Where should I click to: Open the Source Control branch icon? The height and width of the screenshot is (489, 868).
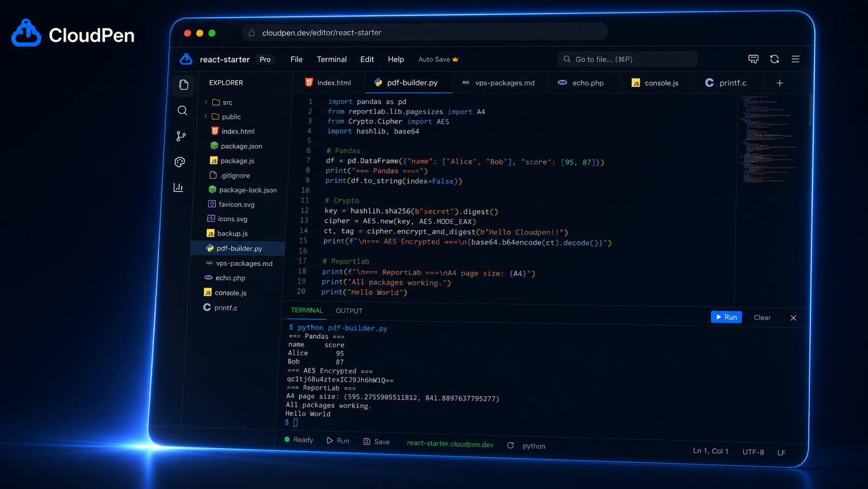181,136
